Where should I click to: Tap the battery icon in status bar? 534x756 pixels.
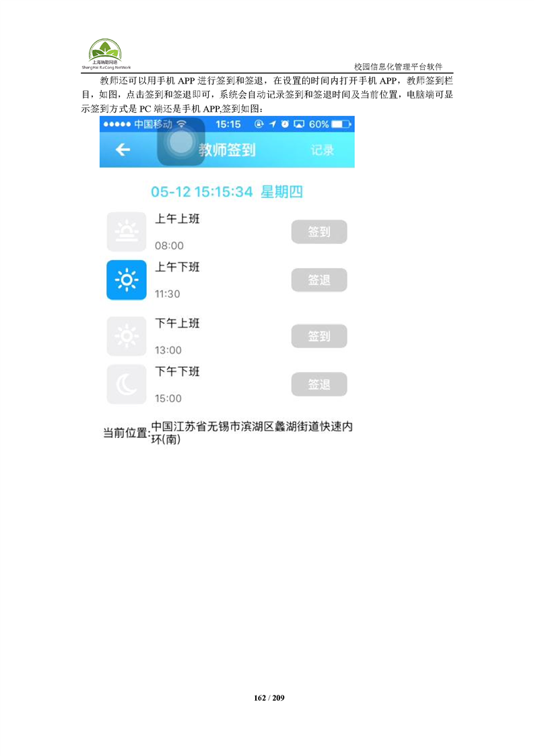(341, 125)
